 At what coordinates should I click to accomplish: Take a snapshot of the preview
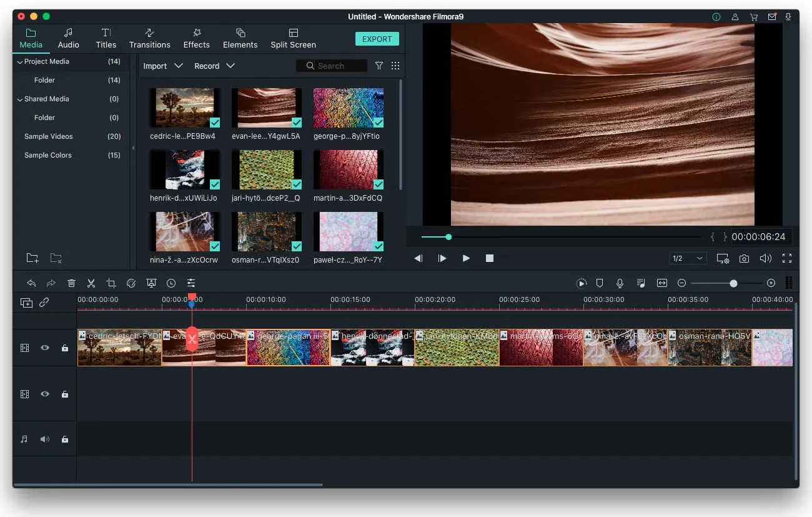744,258
